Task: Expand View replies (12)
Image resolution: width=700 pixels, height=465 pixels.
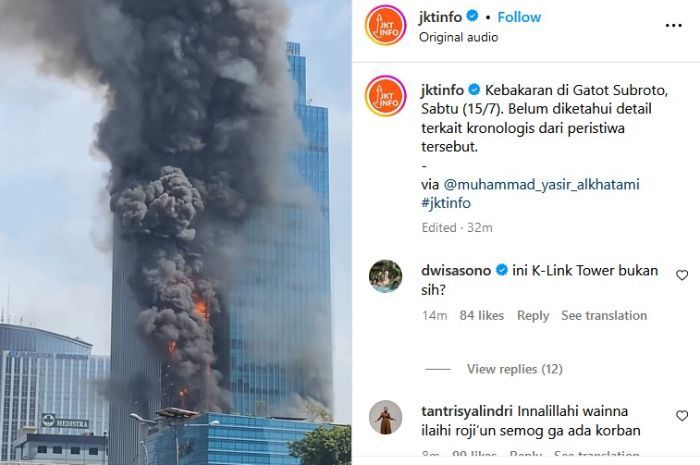Action: [x=514, y=369]
